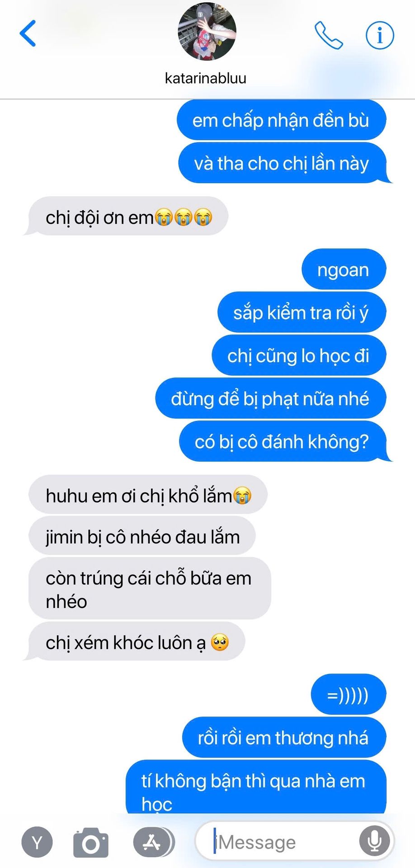Tap the "=)))))" message bubble
This screenshot has height=868, width=415.
pos(348,694)
